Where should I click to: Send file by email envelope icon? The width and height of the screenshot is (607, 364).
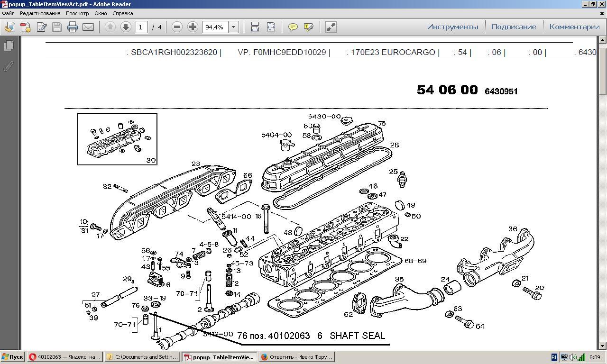coord(88,27)
